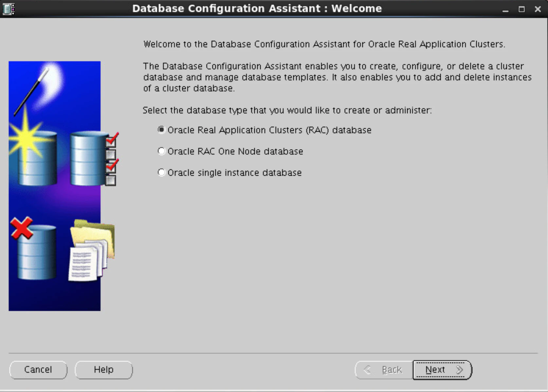548x392 pixels.
Task: Click the paragraph starting 'The Database Configuration Assistant enables'
Action: pos(337,77)
